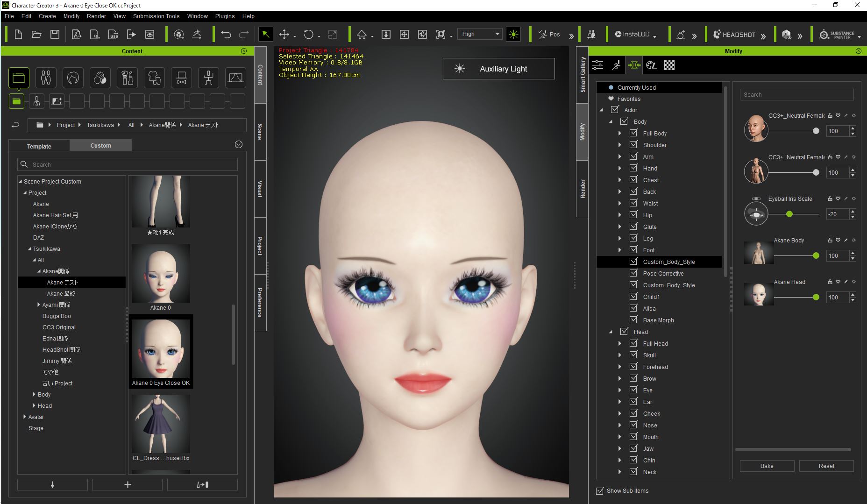Click the Modify panel search field

point(796,94)
